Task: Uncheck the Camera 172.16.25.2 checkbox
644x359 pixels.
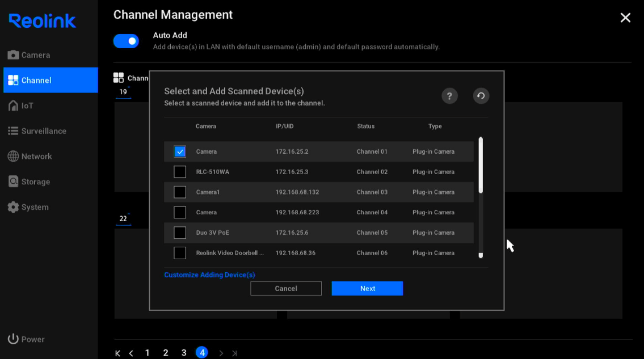Action: 180,151
